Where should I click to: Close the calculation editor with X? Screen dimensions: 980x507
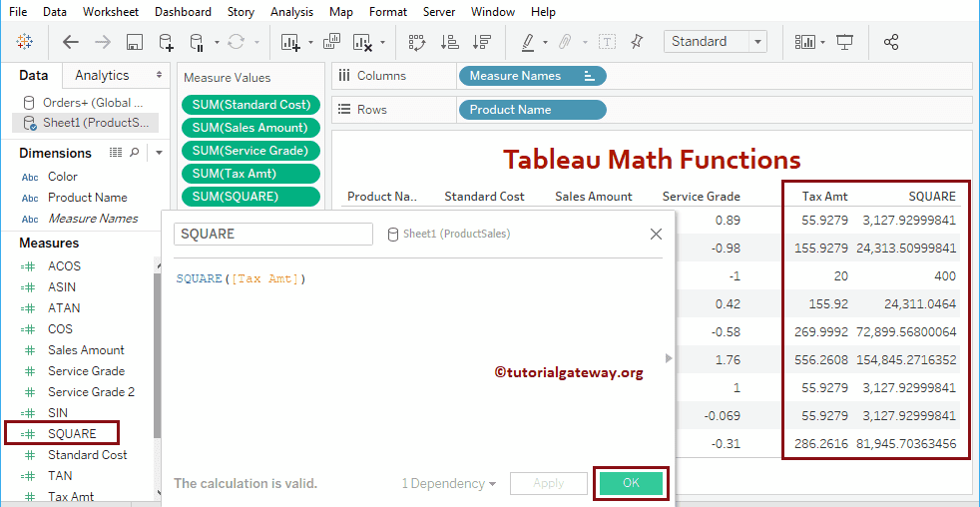[x=656, y=235]
